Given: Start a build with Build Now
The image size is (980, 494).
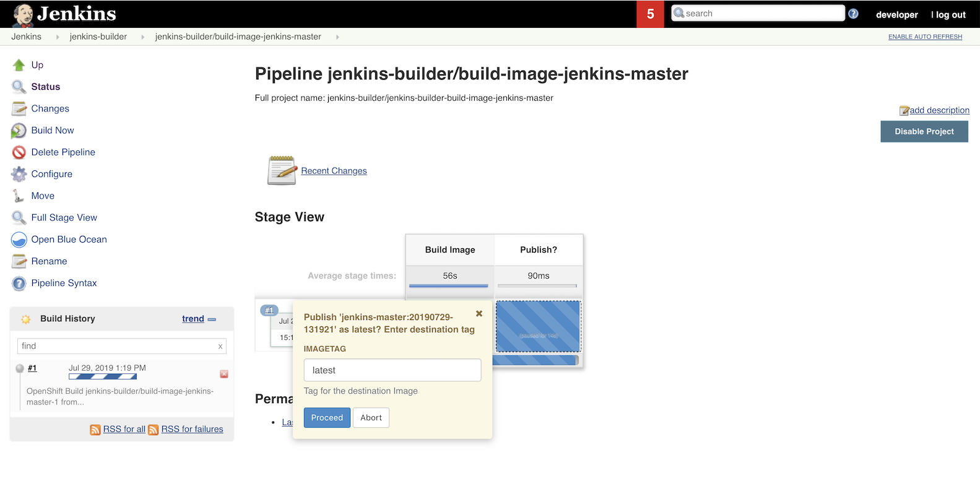Looking at the screenshot, I should tap(53, 130).
